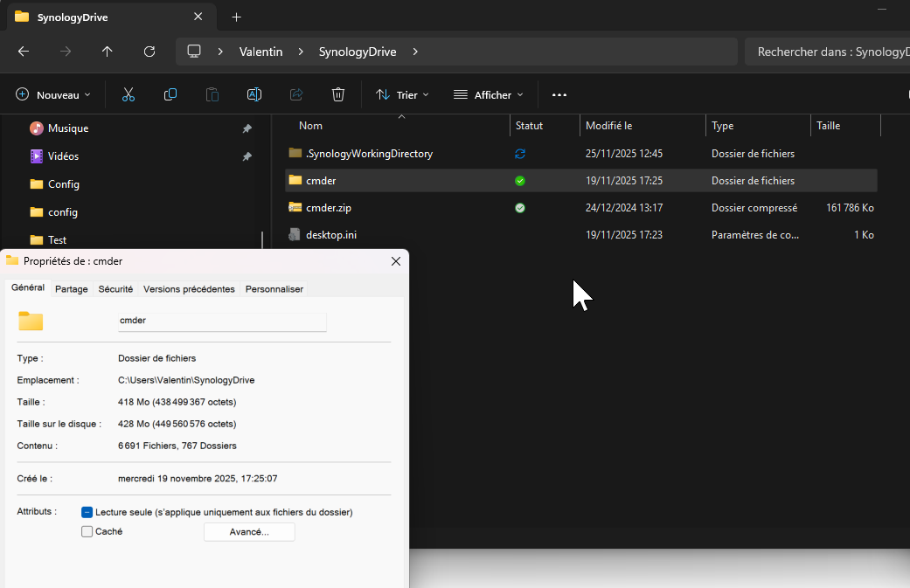910x588 pixels.
Task: Click the Cut scissors icon
Action: [129, 94]
